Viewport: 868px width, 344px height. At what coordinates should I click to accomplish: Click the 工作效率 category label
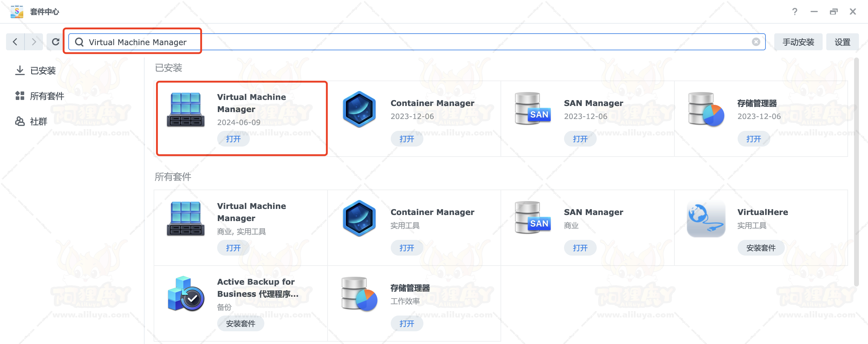coord(405,301)
